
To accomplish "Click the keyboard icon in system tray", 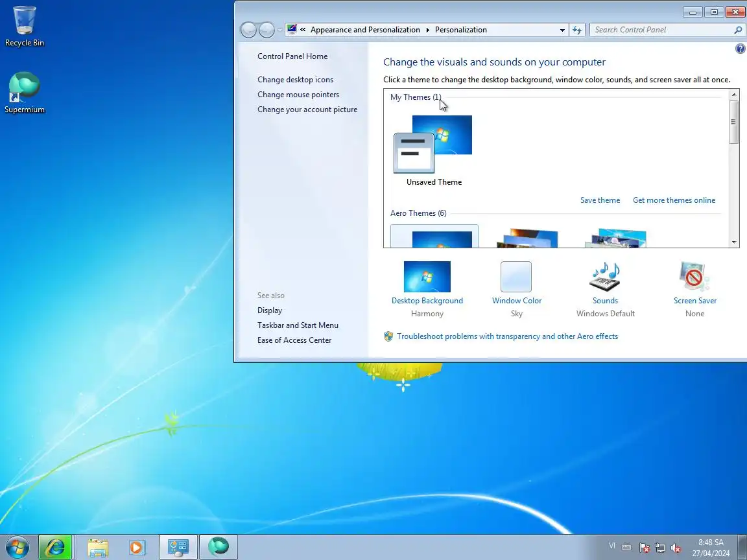I will pyautogui.click(x=627, y=547).
